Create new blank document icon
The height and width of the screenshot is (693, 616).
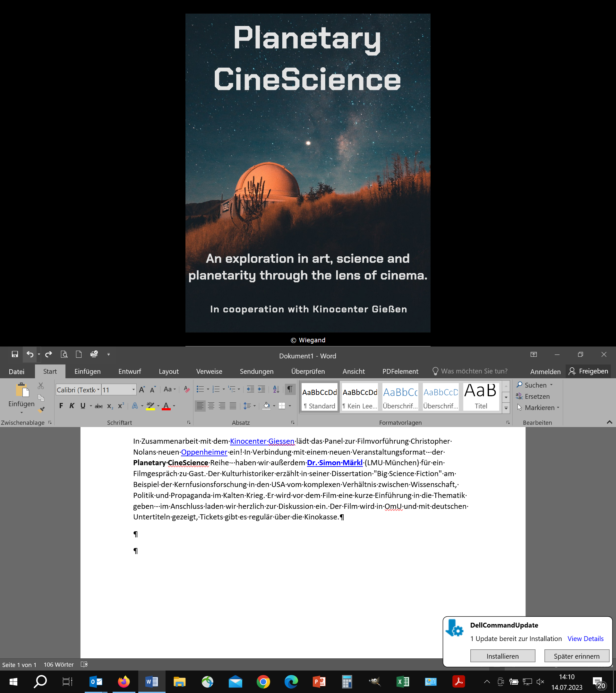tap(79, 354)
